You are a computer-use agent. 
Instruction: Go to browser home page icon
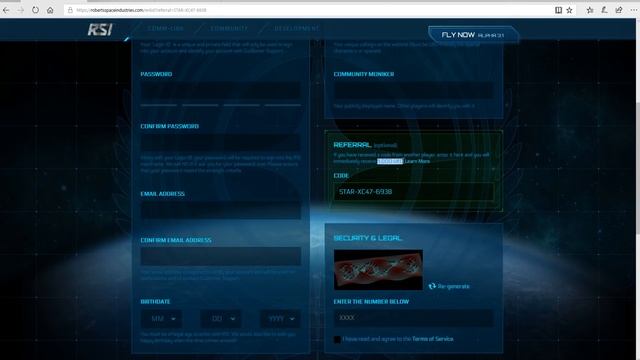point(50,10)
